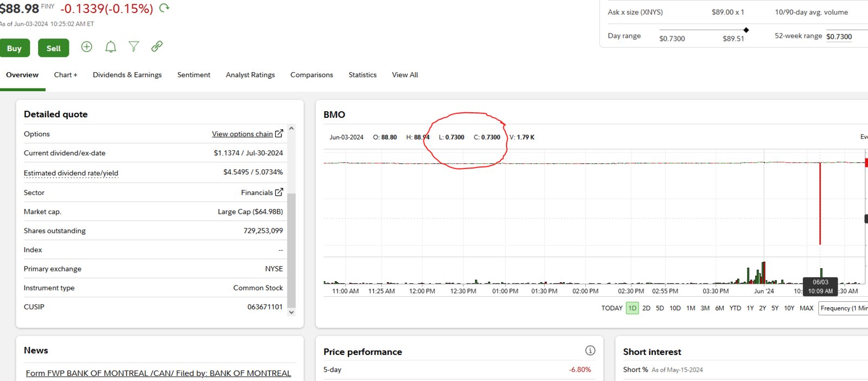The width and height of the screenshot is (868, 381).
Task: Click the 06/03 10:09 AM chart time marker
Action: [x=820, y=287]
